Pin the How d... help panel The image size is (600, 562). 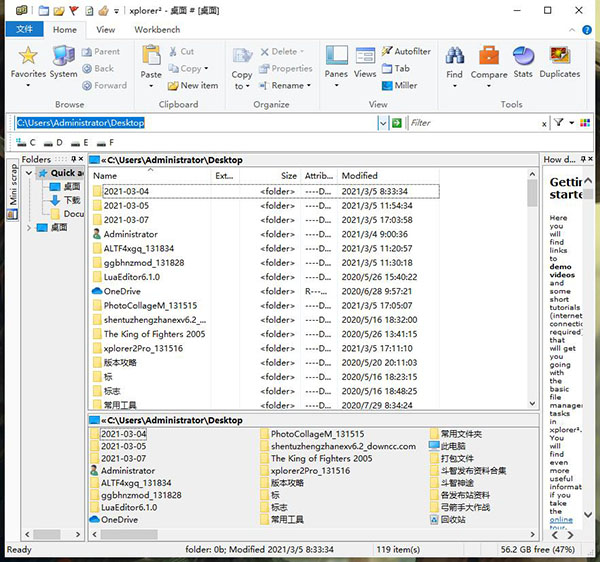tap(584, 159)
